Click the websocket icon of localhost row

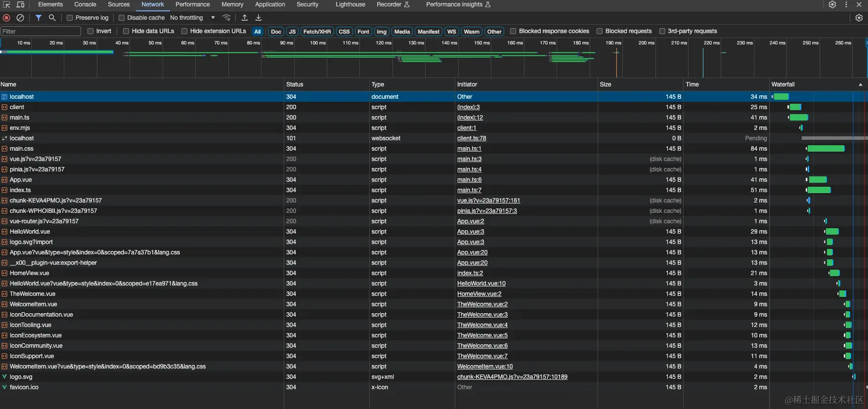pos(4,138)
